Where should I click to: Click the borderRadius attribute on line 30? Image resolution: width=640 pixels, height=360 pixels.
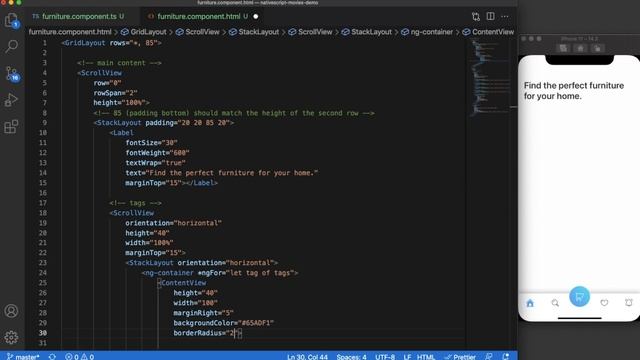pos(199,333)
